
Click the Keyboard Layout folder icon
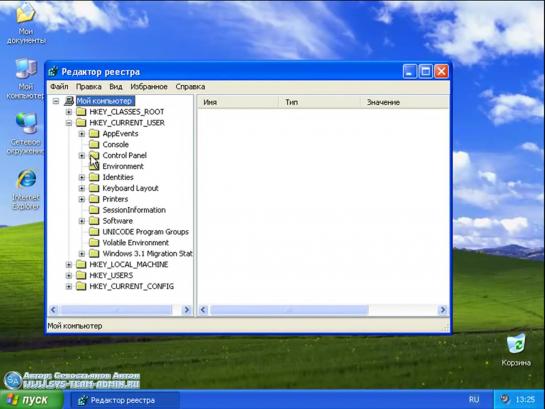pyautogui.click(x=94, y=188)
